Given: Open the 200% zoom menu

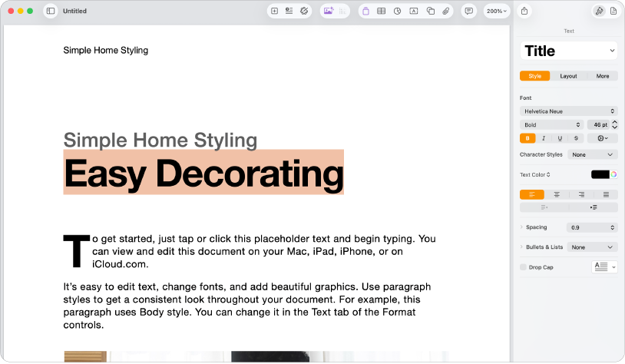Looking at the screenshot, I should coord(497,12).
